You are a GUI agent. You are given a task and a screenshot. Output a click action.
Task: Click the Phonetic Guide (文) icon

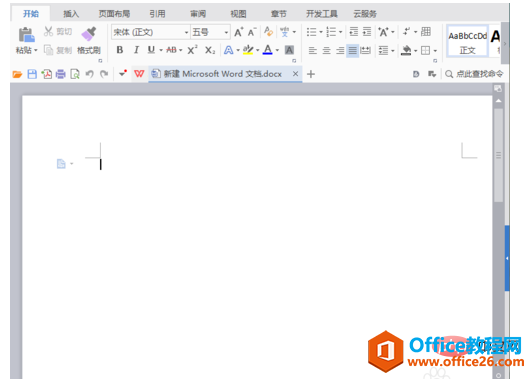tap(284, 32)
